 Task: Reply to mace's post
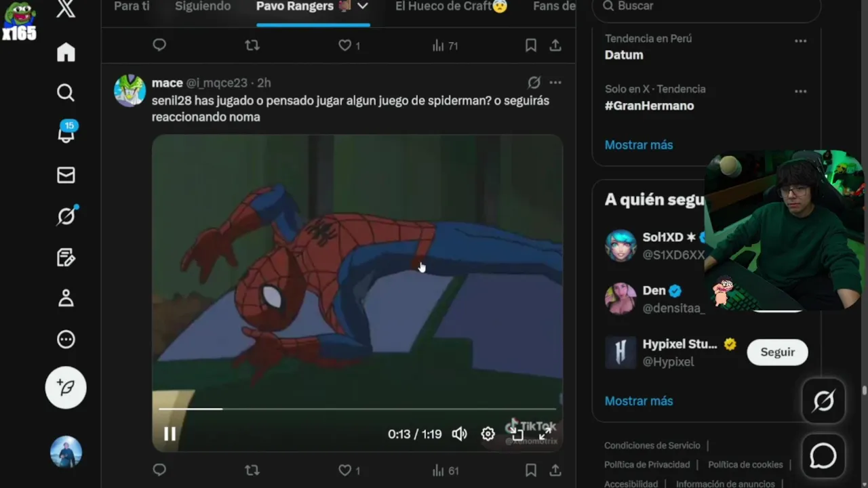[x=159, y=470]
